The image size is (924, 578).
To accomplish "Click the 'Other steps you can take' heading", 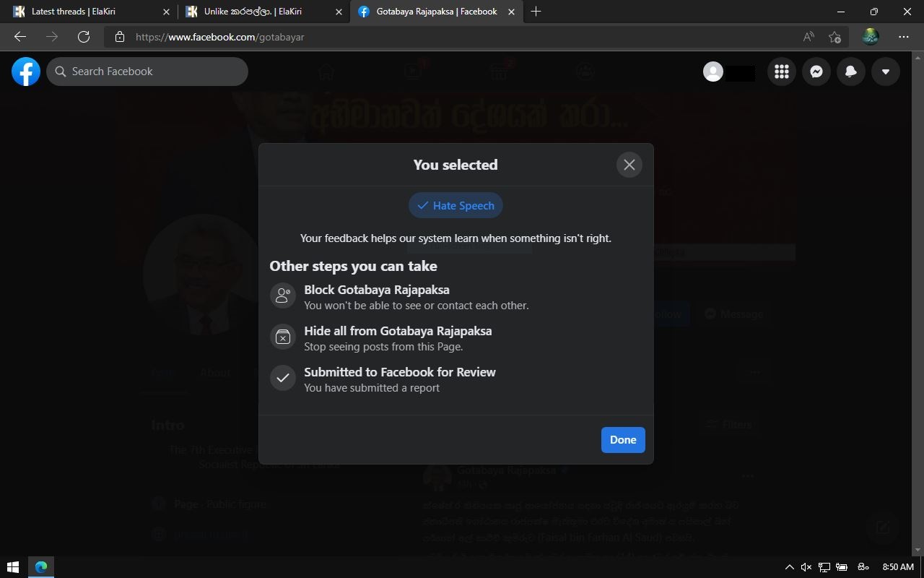I will (354, 266).
